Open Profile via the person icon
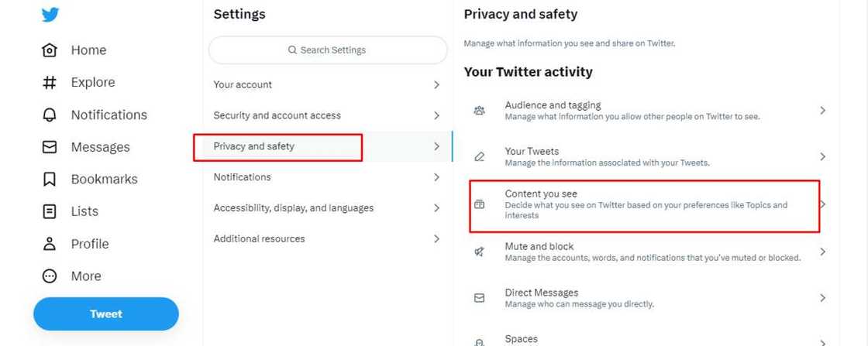868x346 pixels. pos(50,244)
